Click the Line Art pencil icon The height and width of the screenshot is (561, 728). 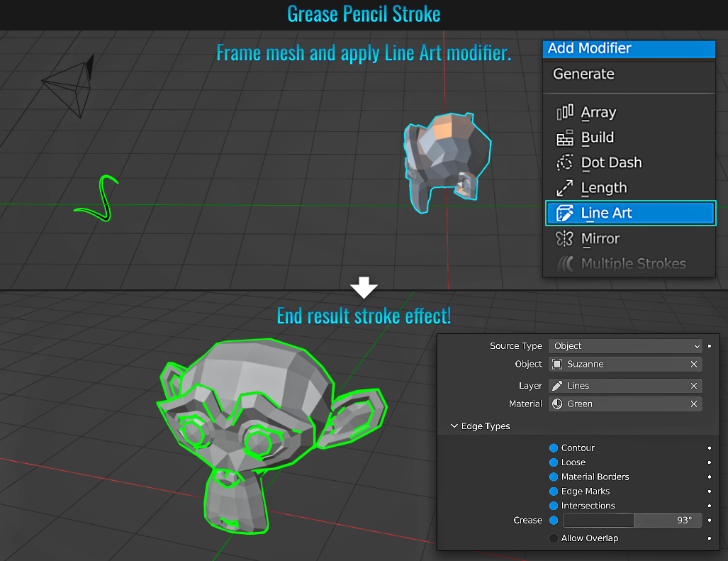565,213
